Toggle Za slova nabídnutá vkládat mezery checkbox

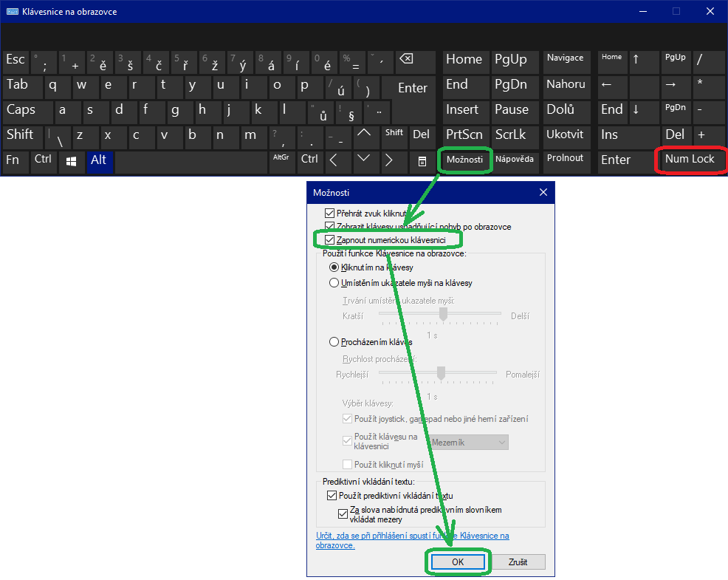(x=343, y=514)
